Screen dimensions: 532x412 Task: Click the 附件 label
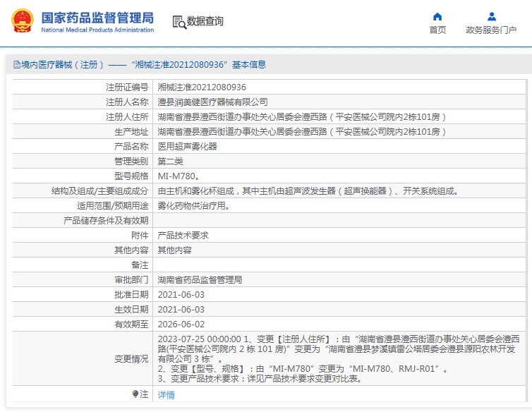click(140, 236)
